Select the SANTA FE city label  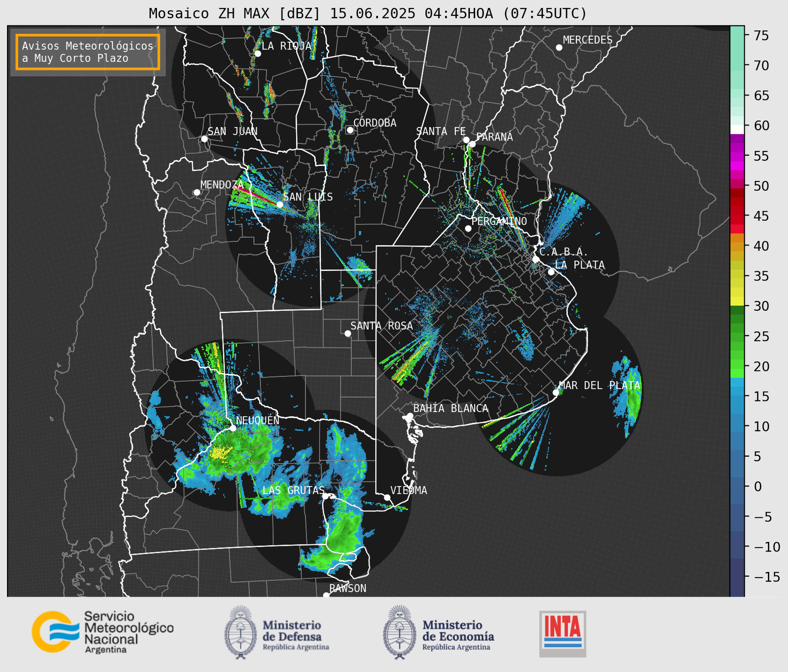[x=441, y=131]
